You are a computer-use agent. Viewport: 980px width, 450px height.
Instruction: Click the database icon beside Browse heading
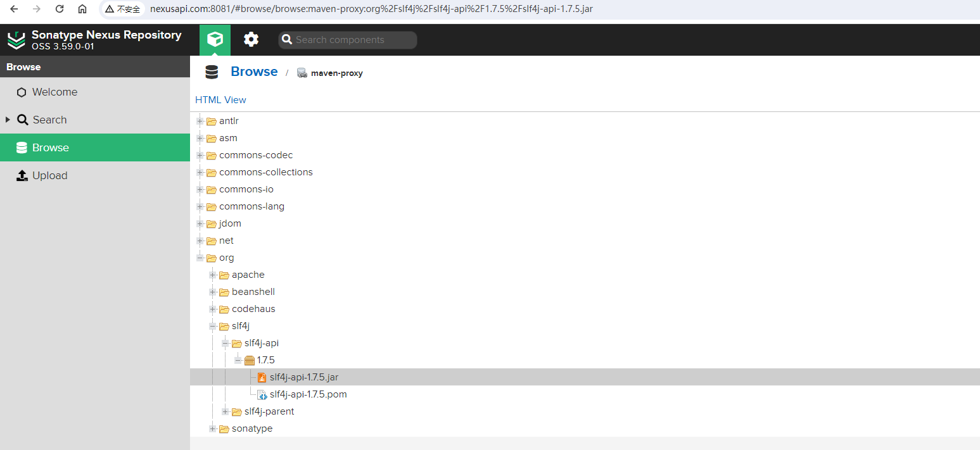pyautogui.click(x=212, y=72)
